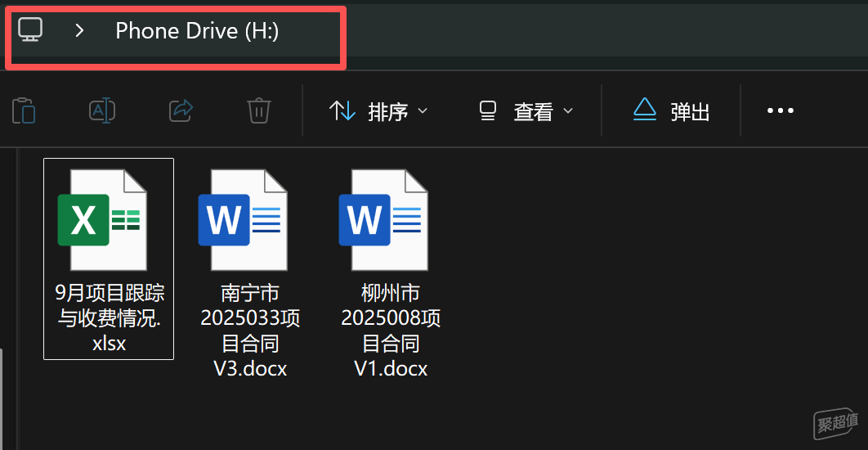The height and width of the screenshot is (450, 868).
Task: Open the three-dots more options menu
Action: pyautogui.click(x=781, y=110)
